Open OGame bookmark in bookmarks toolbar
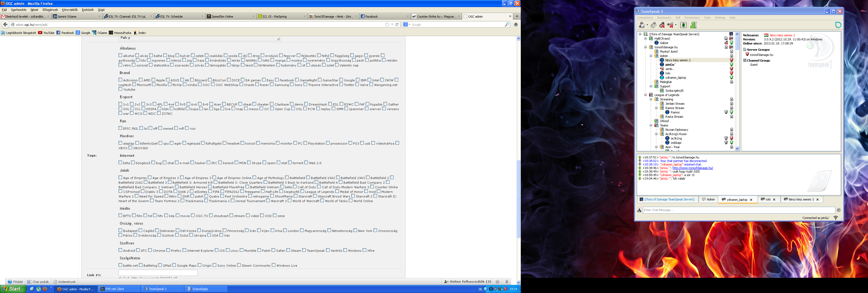The width and height of the screenshot is (868, 293). click(x=99, y=33)
